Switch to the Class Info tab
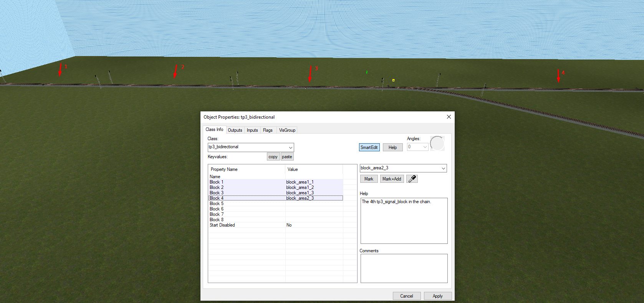The width and height of the screenshot is (644, 303). coord(214,129)
